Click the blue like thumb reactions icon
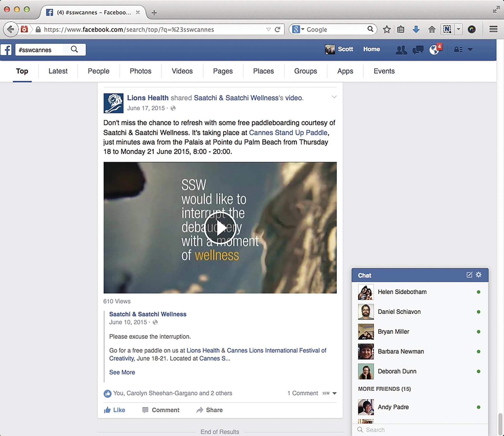This screenshot has width=504, height=436. click(107, 394)
